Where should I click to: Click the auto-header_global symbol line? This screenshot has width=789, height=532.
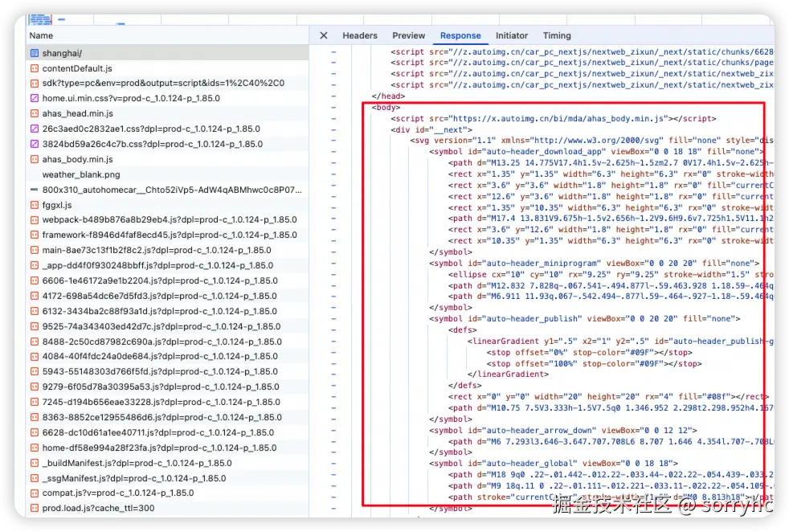pyautogui.click(x=554, y=463)
